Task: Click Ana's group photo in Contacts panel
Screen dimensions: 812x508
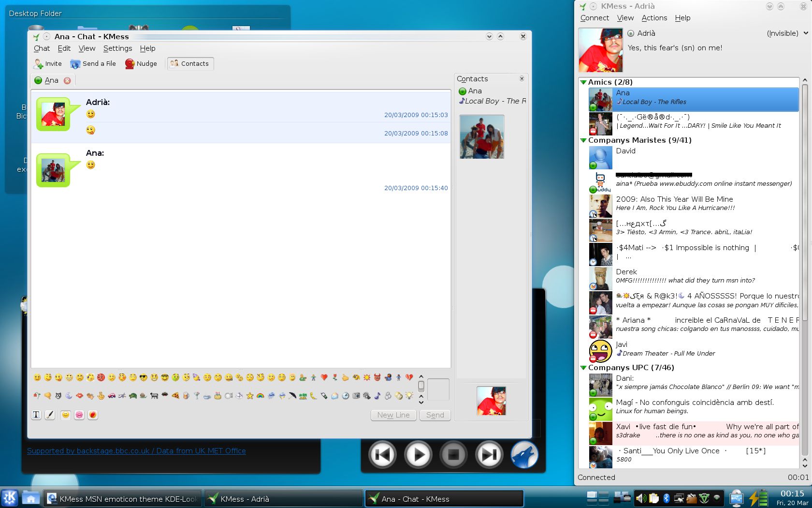Action: pos(481,136)
